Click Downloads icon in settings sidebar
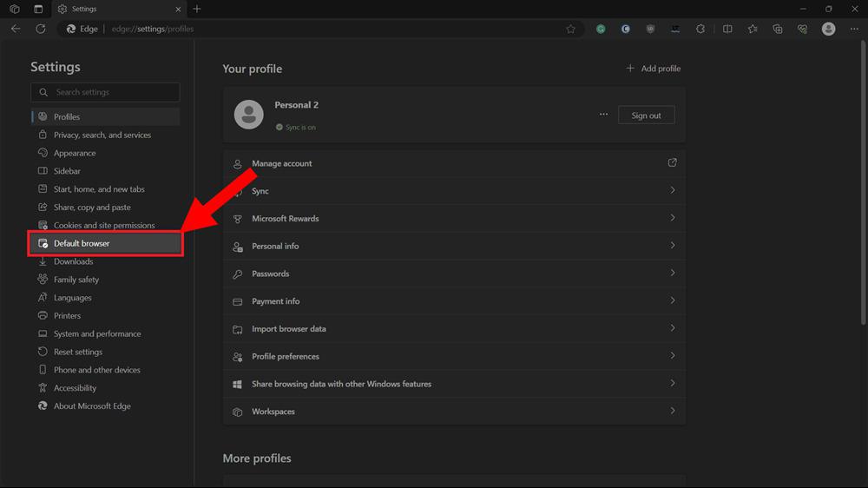 [x=43, y=261]
